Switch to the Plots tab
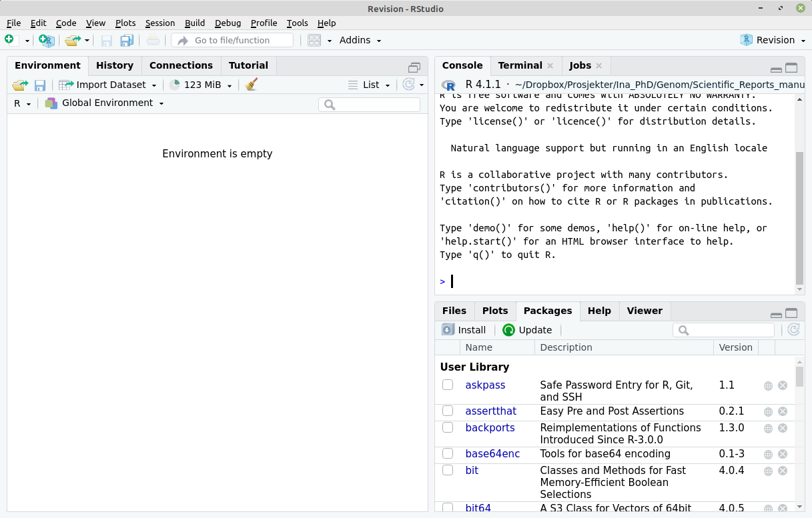The width and height of the screenshot is (812, 518). [x=495, y=311]
